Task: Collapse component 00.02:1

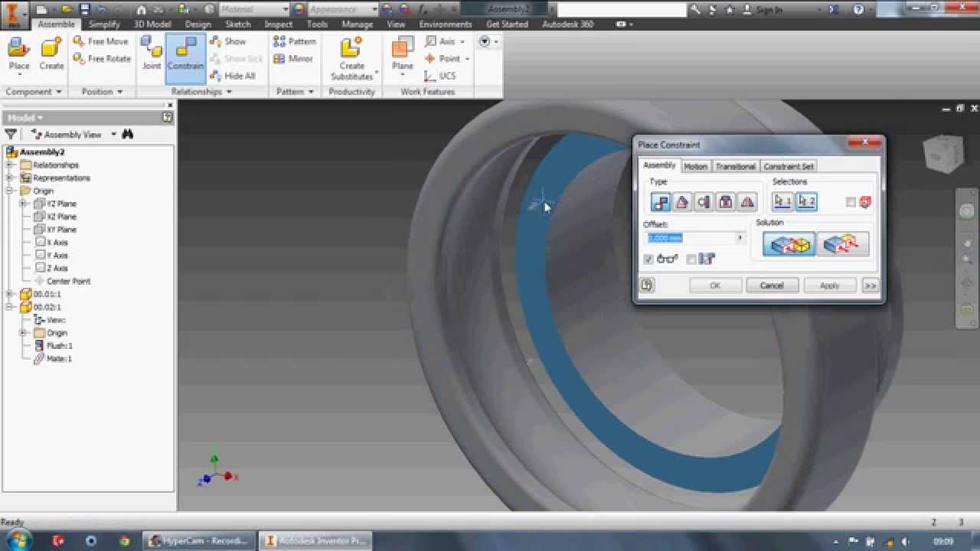Action: click(10, 307)
